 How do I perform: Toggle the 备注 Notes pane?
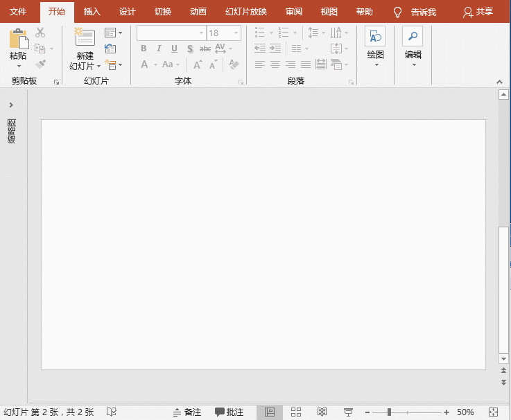tap(187, 412)
